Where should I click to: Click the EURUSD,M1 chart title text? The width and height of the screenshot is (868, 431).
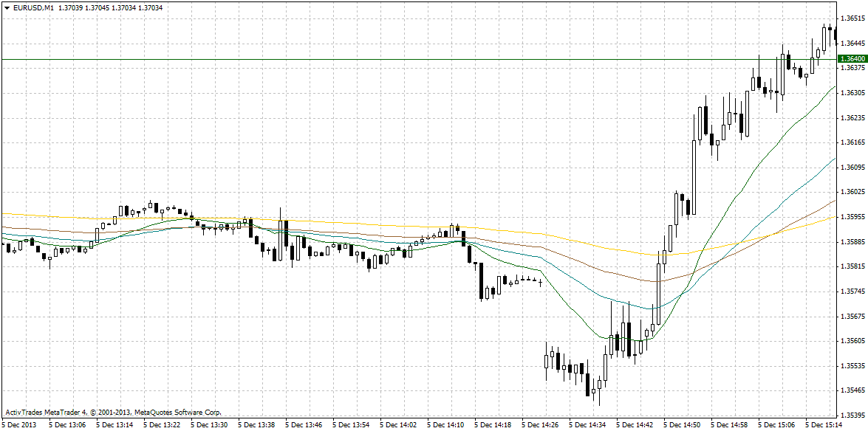pyautogui.click(x=33, y=7)
